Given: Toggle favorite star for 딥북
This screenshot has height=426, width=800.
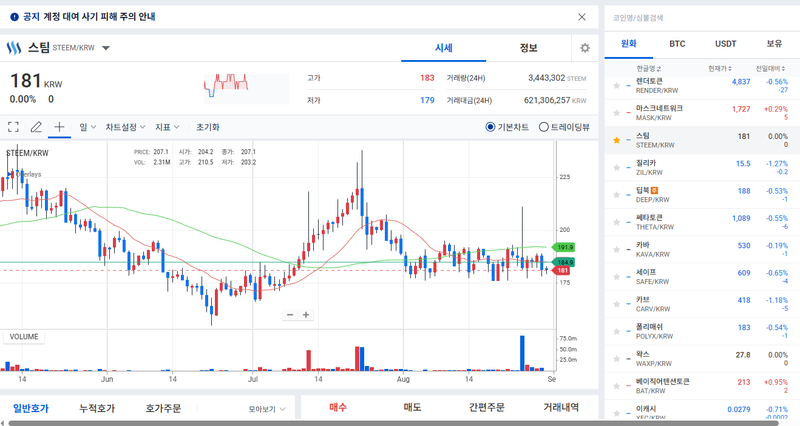Looking at the screenshot, I should click(x=616, y=195).
